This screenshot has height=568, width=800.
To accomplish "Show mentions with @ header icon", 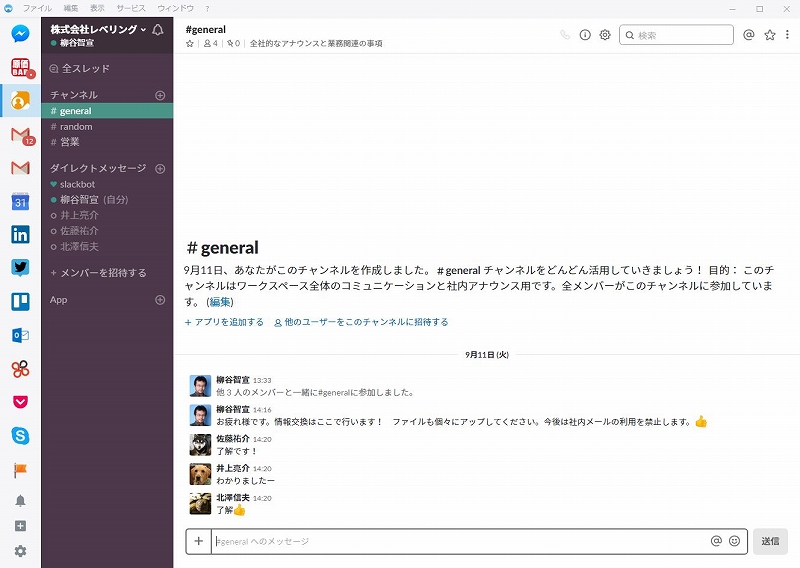I will click(748, 35).
